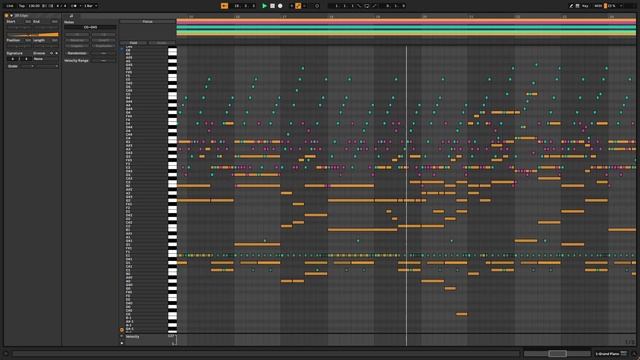Click the Invert button in the Notes panel
The height and width of the screenshot is (360, 640).
click(x=103, y=40)
